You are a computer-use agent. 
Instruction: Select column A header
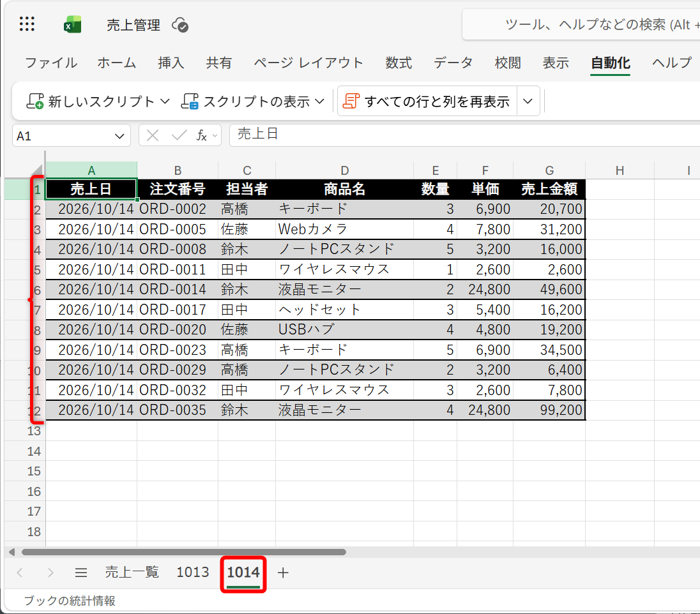coord(91,170)
